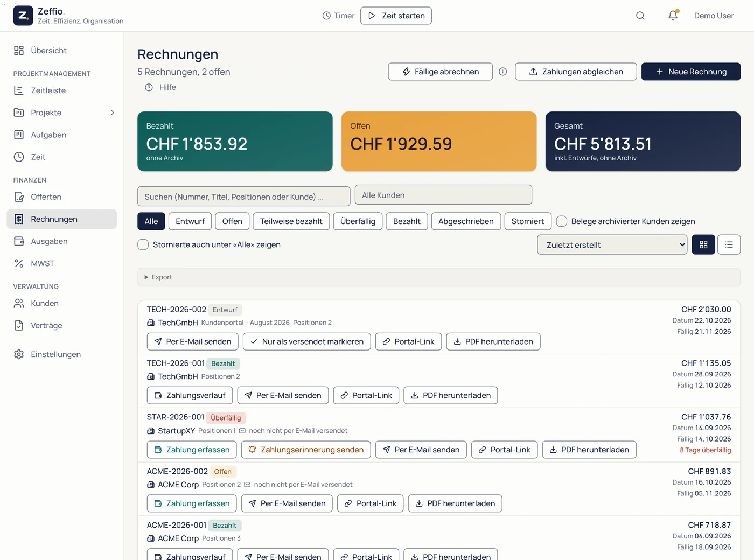Click Übersicht dashboard icon in sidebar
The image size is (754, 560).
19,51
